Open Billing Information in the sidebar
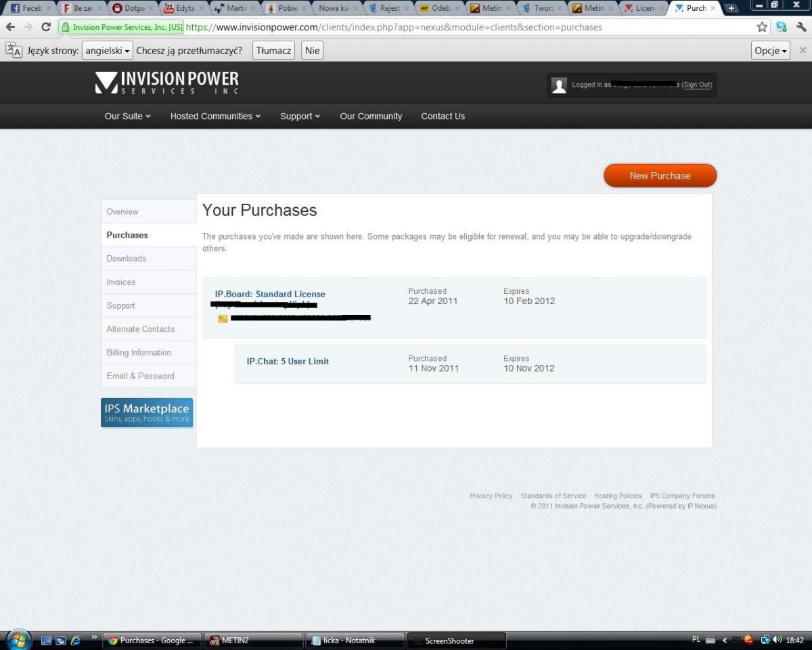Screen dimensions: 812x650 (x=148, y=353)
